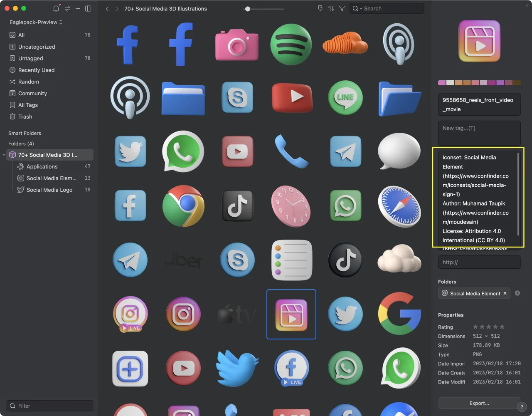Image resolution: width=532 pixels, height=416 pixels.
Task: Go back with the left chevron
Action: pyautogui.click(x=107, y=9)
